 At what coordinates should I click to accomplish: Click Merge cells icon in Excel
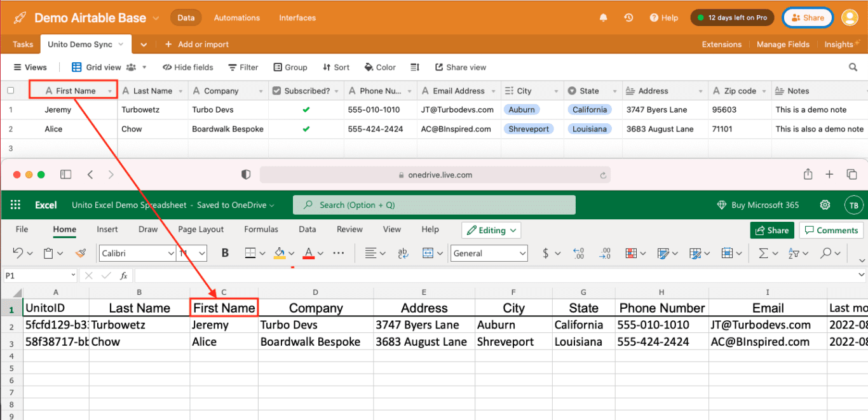point(428,253)
